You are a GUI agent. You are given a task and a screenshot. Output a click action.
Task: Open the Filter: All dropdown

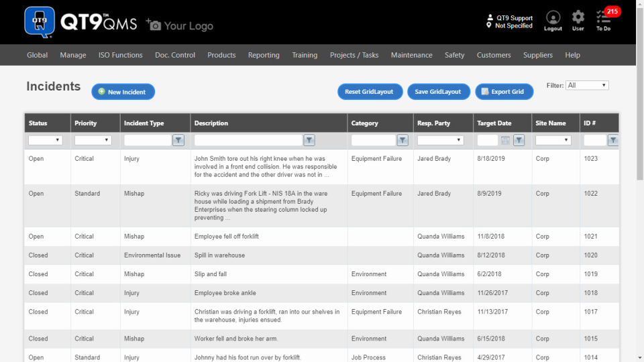(x=587, y=85)
